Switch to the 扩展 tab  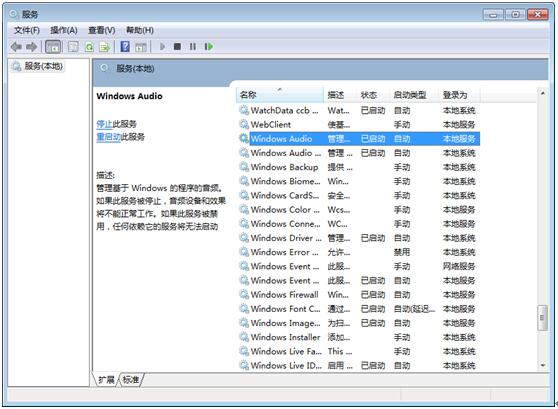pos(106,380)
